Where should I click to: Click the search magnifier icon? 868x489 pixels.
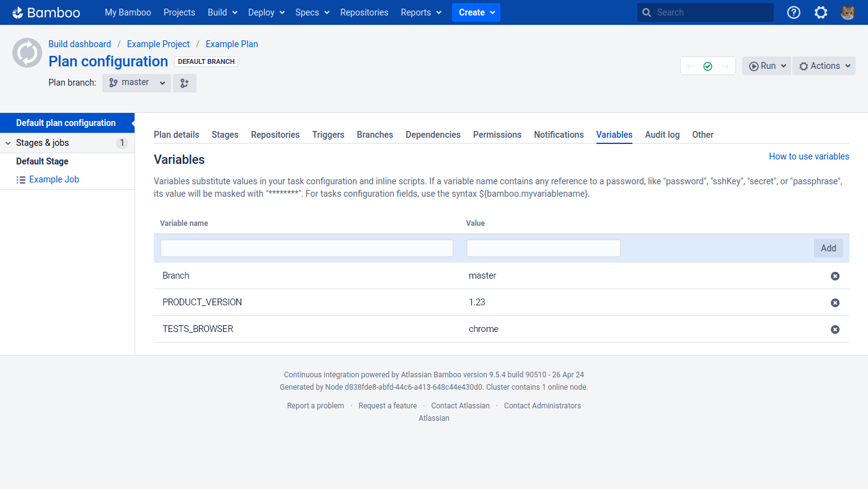pos(645,12)
